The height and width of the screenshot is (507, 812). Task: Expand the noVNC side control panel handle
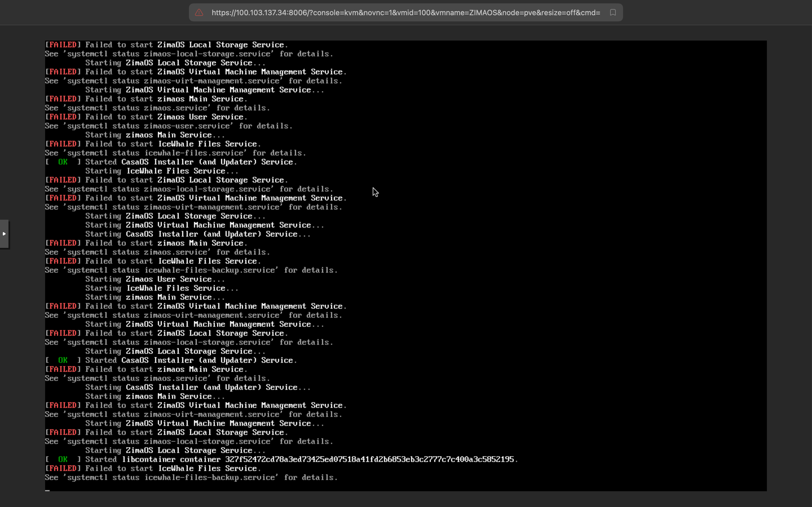4,234
